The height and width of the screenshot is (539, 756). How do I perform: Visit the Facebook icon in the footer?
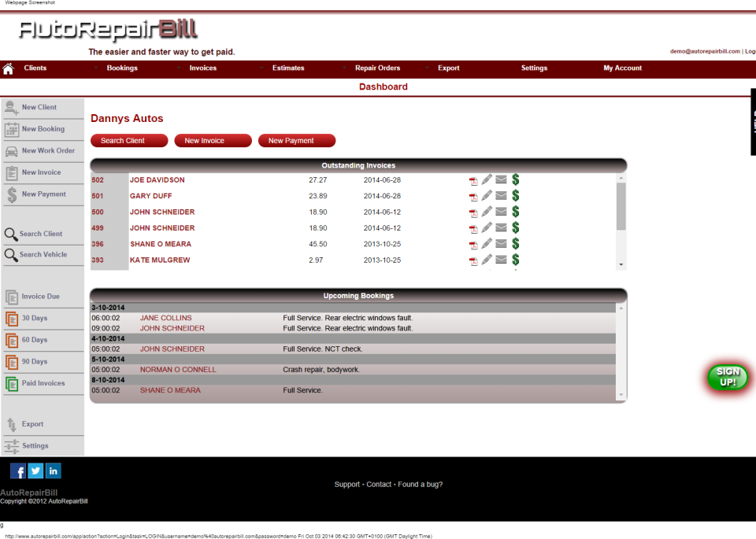click(x=17, y=471)
